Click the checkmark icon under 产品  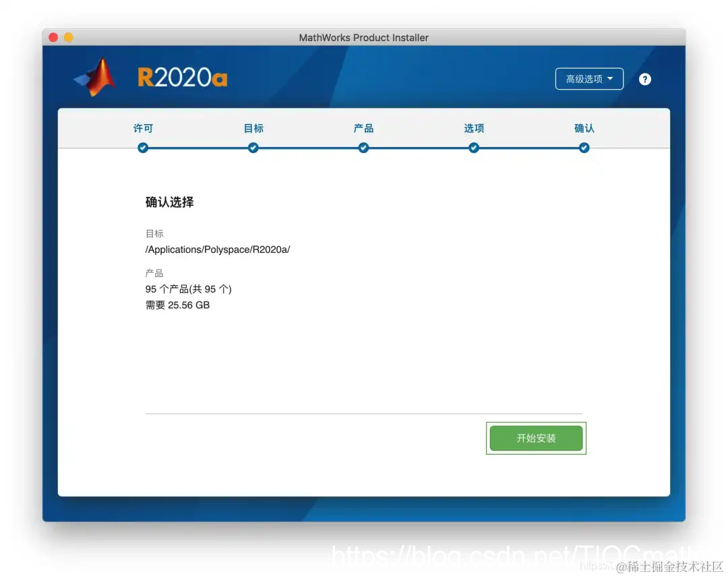tap(363, 148)
